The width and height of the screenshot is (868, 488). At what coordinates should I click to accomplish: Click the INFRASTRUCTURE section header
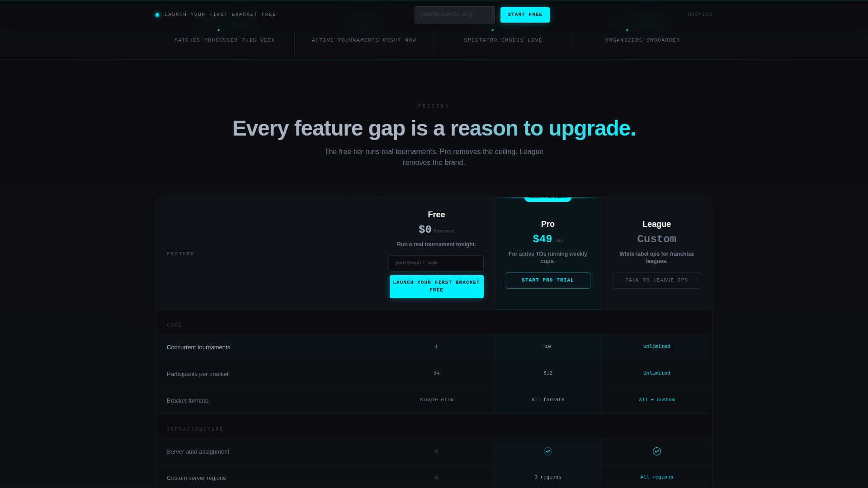(195, 429)
